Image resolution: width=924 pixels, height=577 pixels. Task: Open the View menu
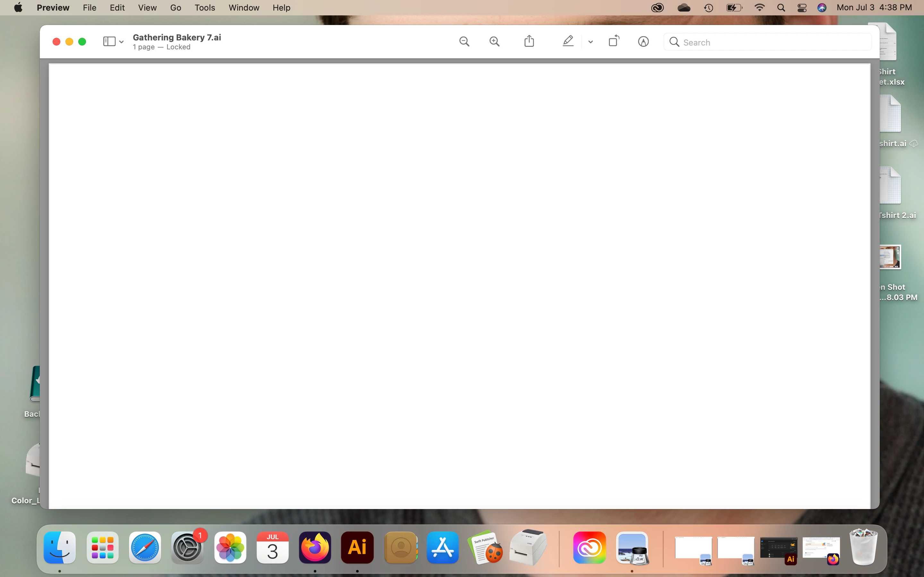pyautogui.click(x=147, y=8)
